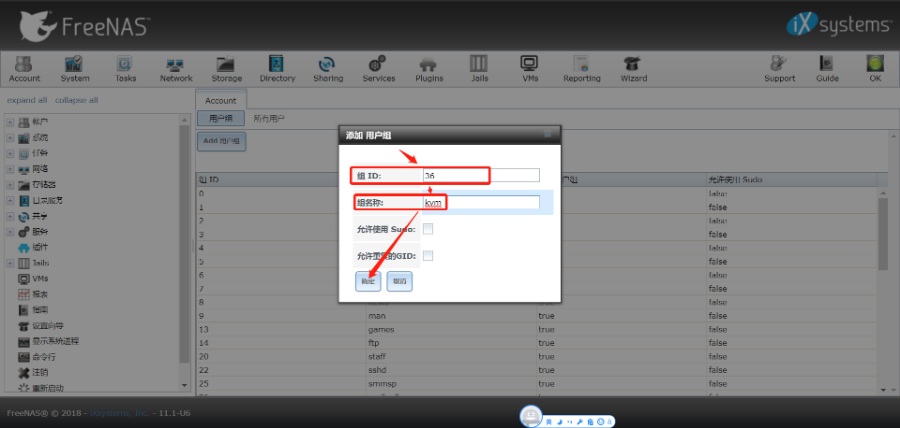This screenshot has height=428, width=900.
Task: Open the VMs toolbar icon
Action: (529, 69)
